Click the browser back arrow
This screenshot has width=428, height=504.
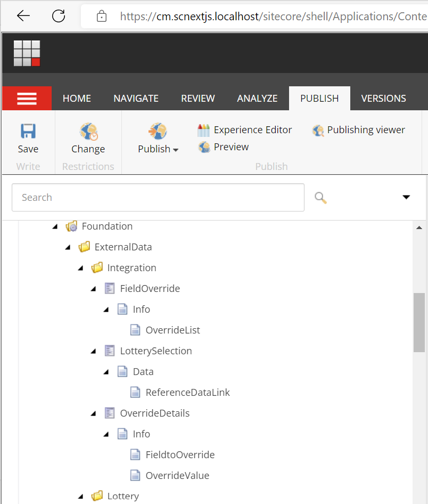click(x=23, y=15)
